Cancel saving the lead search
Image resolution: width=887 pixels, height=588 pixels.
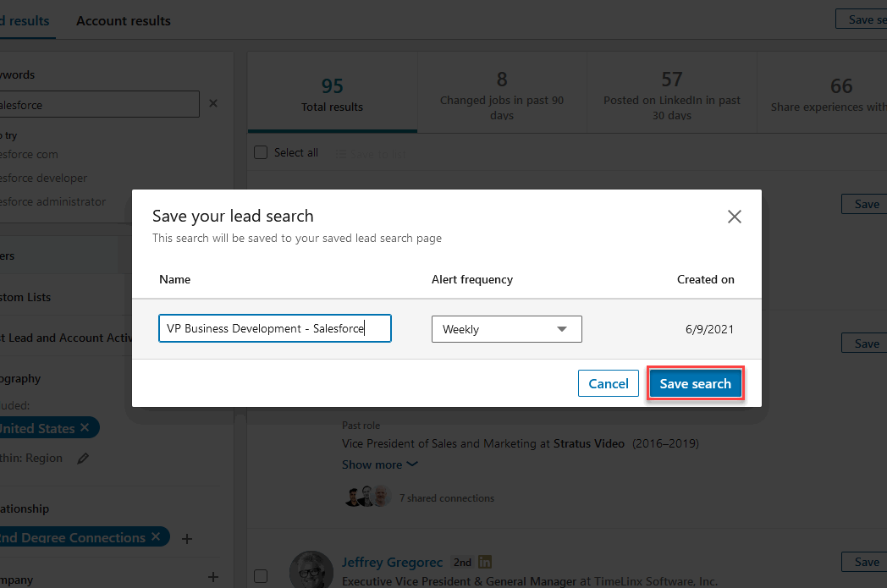coord(608,383)
